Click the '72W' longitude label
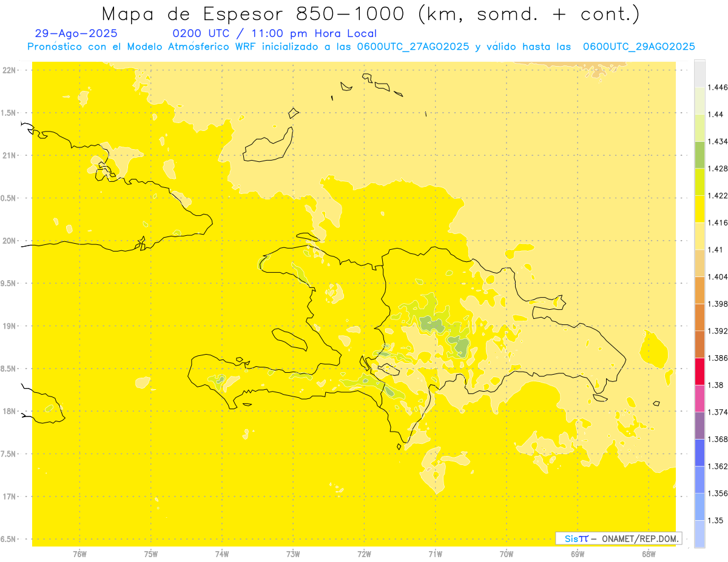Viewport: 728px width, 562px height. [x=364, y=554]
